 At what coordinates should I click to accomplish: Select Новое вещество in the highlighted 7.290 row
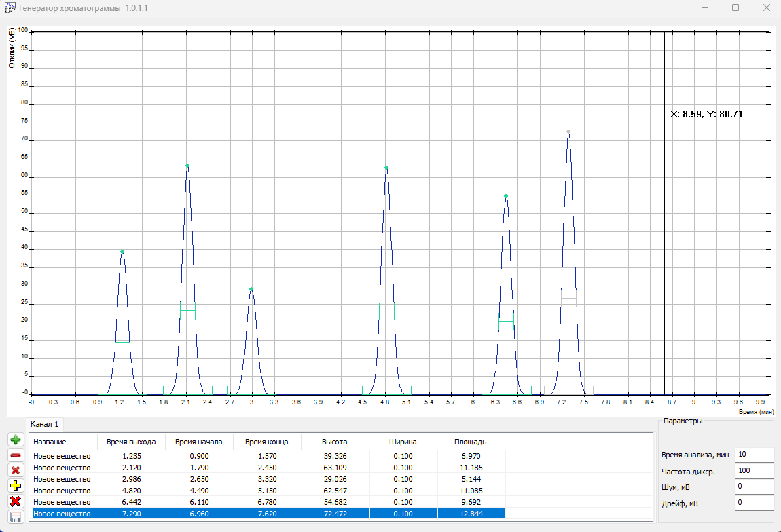coord(62,514)
